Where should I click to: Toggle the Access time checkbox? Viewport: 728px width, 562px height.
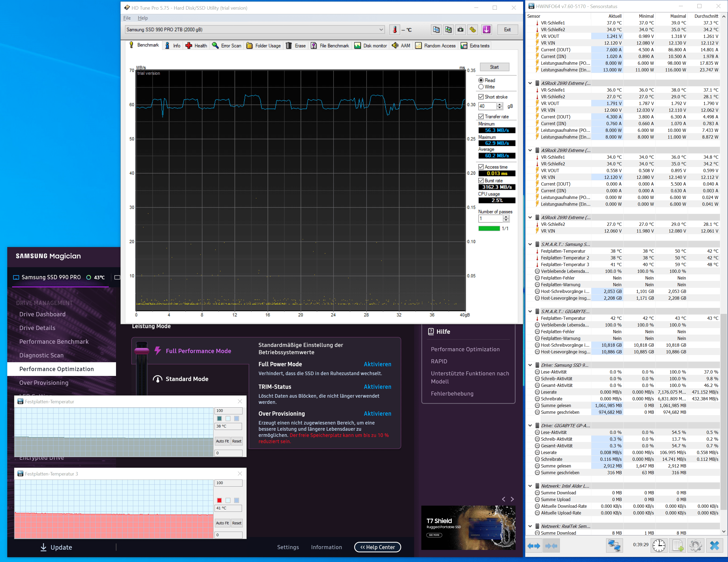[x=481, y=167]
